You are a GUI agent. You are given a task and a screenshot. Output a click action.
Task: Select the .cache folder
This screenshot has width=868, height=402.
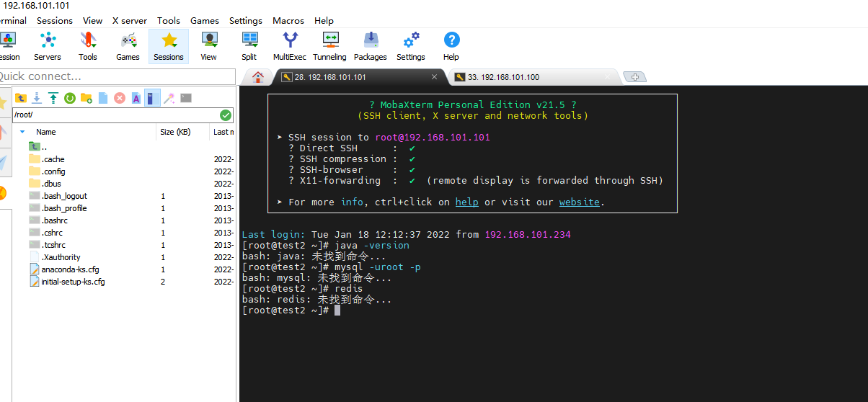click(46, 159)
